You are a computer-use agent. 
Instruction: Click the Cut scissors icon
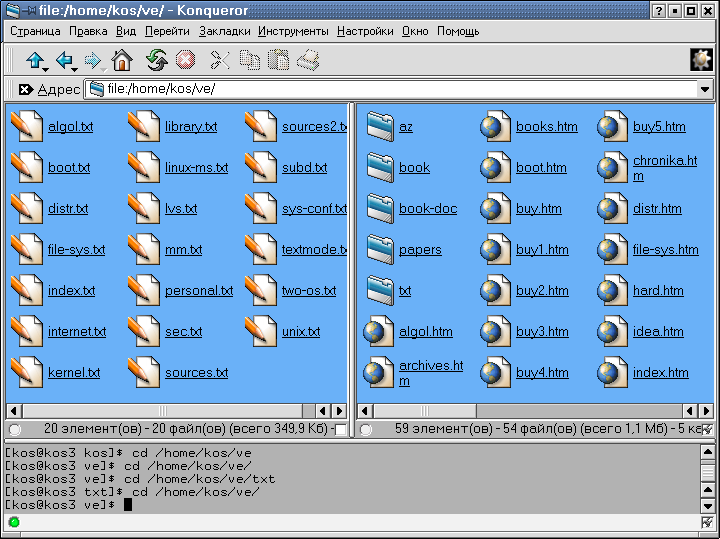pyautogui.click(x=220, y=61)
